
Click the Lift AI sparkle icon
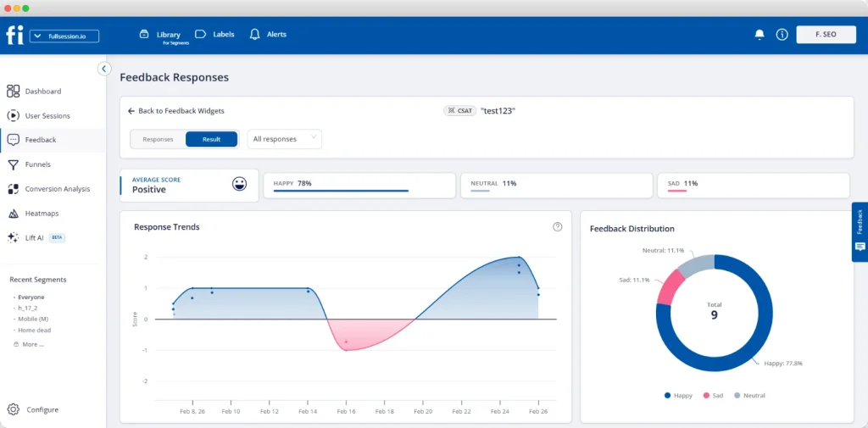click(x=14, y=237)
